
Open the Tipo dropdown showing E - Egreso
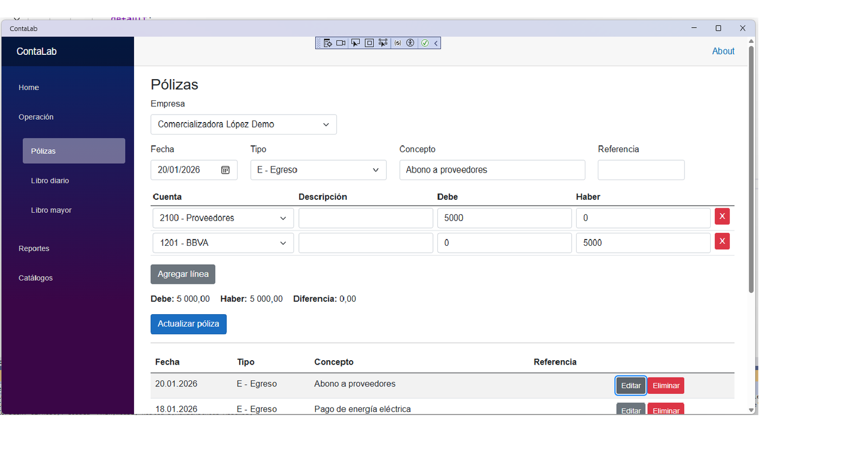click(318, 170)
